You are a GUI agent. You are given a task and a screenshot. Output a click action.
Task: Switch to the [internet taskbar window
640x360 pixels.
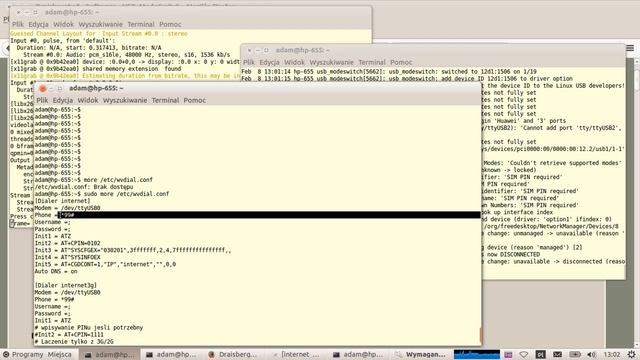297,354
